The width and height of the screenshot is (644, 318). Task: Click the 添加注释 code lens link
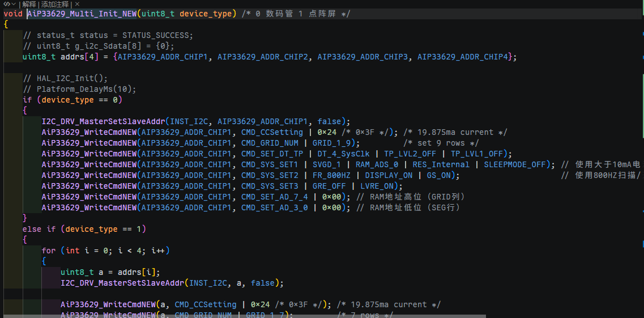(x=55, y=4)
